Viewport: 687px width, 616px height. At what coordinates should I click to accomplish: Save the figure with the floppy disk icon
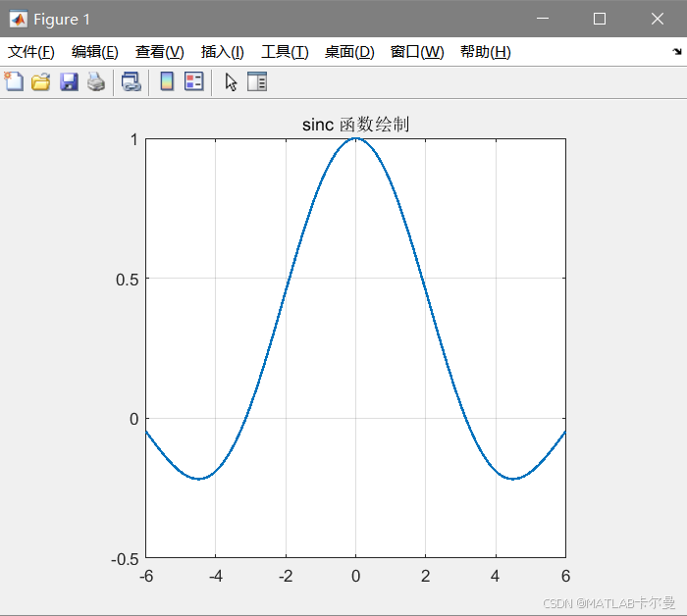(69, 81)
